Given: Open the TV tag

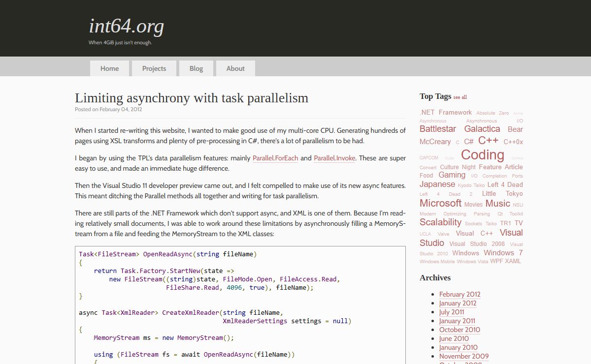Looking at the screenshot, I should pos(519,223).
